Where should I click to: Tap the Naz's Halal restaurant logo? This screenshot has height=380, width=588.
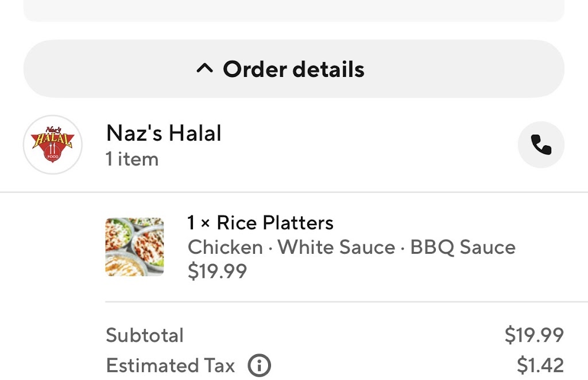53,145
